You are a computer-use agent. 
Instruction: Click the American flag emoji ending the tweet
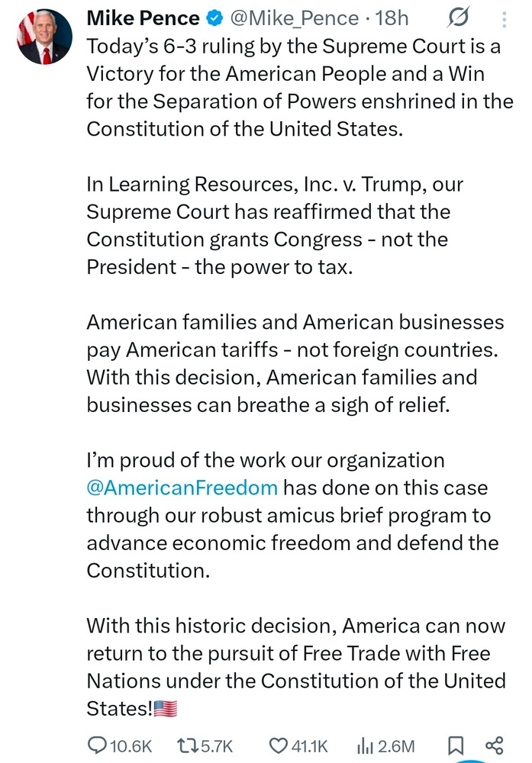pos(166,708)
